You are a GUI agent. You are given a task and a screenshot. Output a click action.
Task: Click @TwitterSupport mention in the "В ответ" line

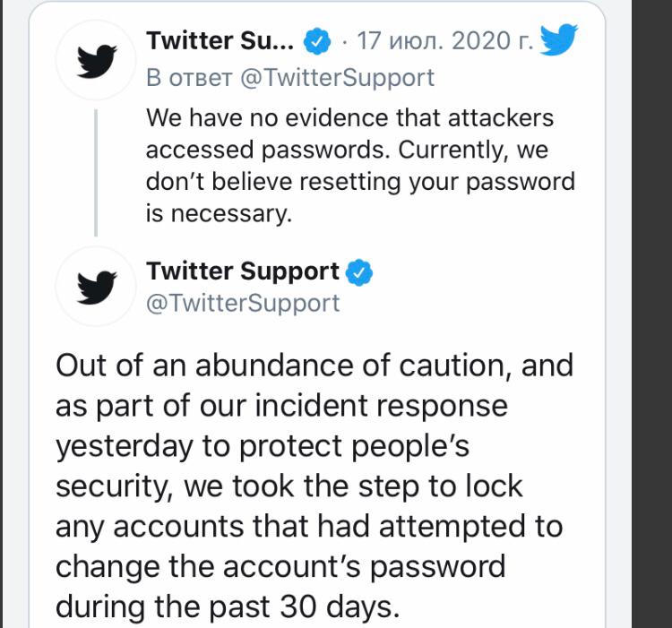pyautogui.click(x=339, y=78)
